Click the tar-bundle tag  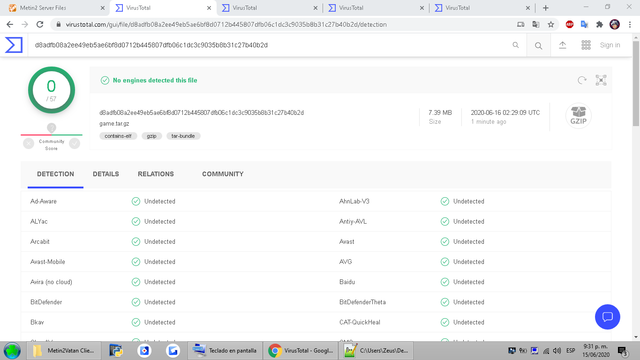(183, 136)
